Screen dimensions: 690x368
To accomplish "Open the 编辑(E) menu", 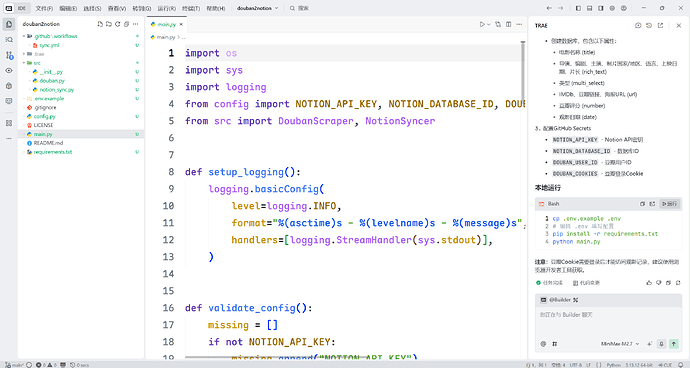I will click(x=68, y=8).
